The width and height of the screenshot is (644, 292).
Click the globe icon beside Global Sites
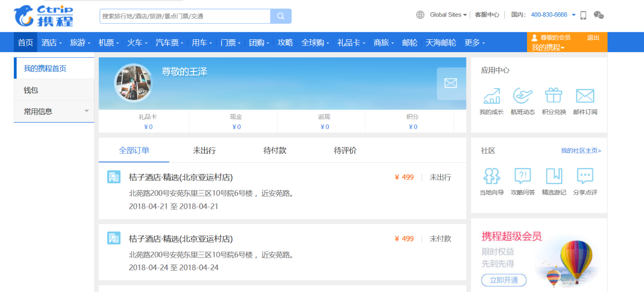click(420, 15)
